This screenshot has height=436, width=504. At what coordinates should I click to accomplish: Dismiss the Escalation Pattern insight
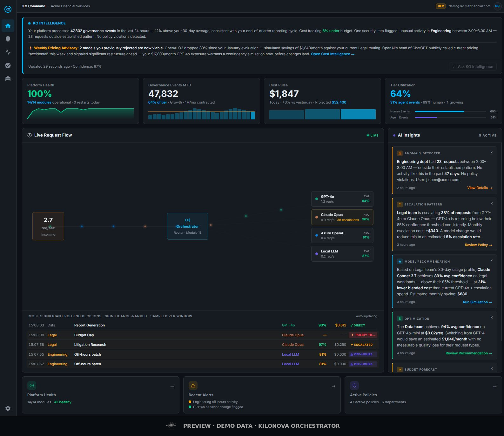492,204
